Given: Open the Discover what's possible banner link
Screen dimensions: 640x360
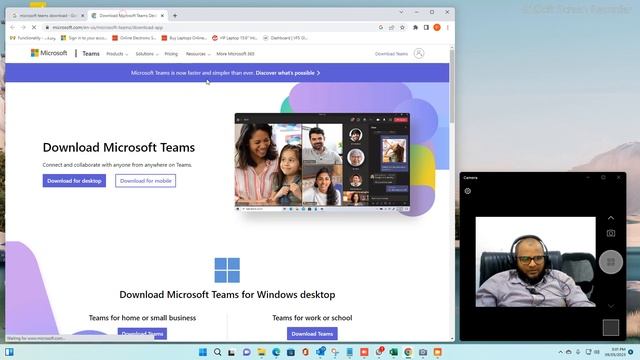Looking at the screenshot, I should click(x=288, y=73).
